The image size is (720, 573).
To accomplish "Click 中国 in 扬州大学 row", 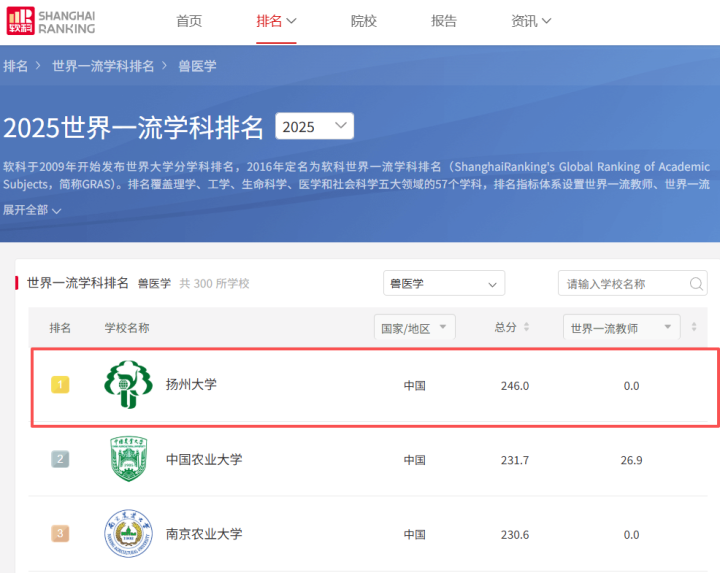I will (x=414, y=386).
